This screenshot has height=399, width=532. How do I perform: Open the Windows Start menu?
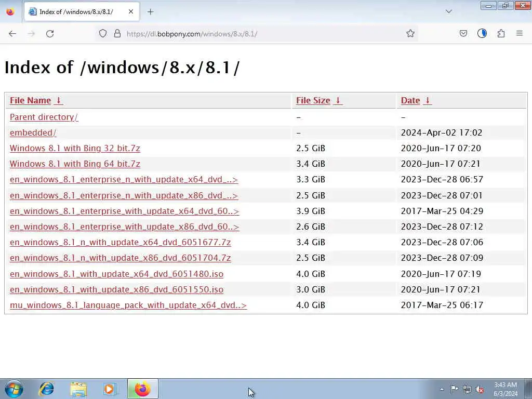[x=14, y=389]
